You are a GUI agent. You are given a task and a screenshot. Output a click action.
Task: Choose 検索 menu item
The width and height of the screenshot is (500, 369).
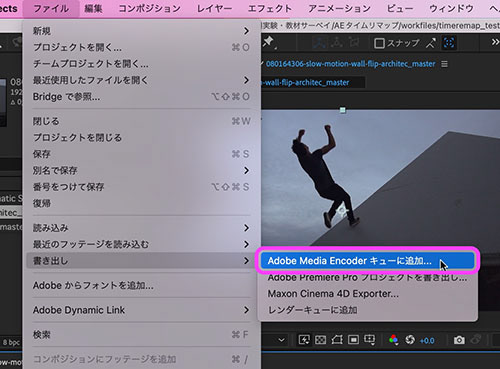click(142, 334)
